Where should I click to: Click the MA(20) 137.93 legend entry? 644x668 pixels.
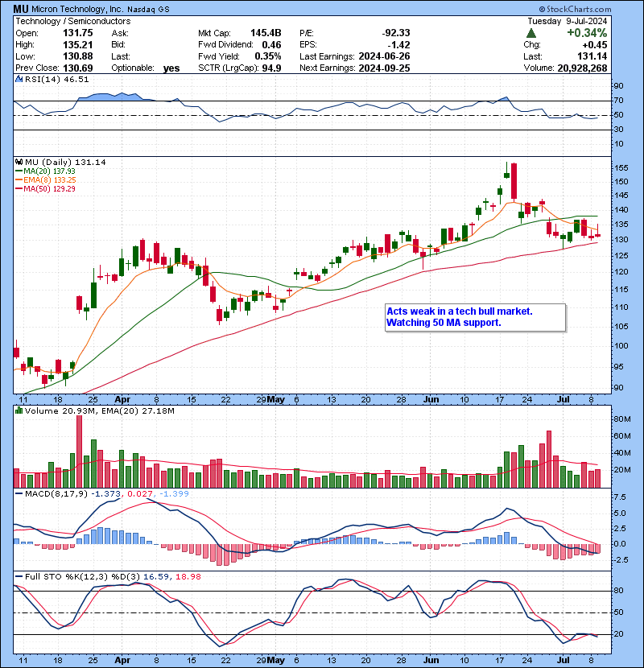(x=45, y=171)
